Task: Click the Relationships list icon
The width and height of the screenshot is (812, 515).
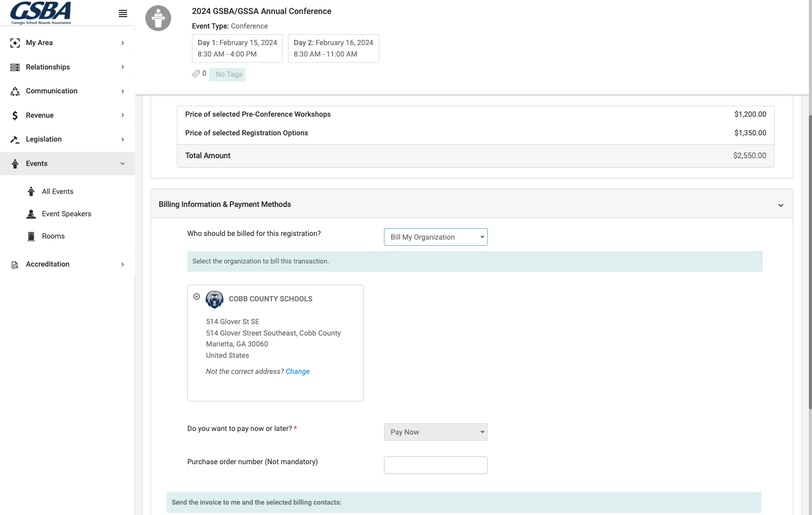Action: click(x=15, y=67)
